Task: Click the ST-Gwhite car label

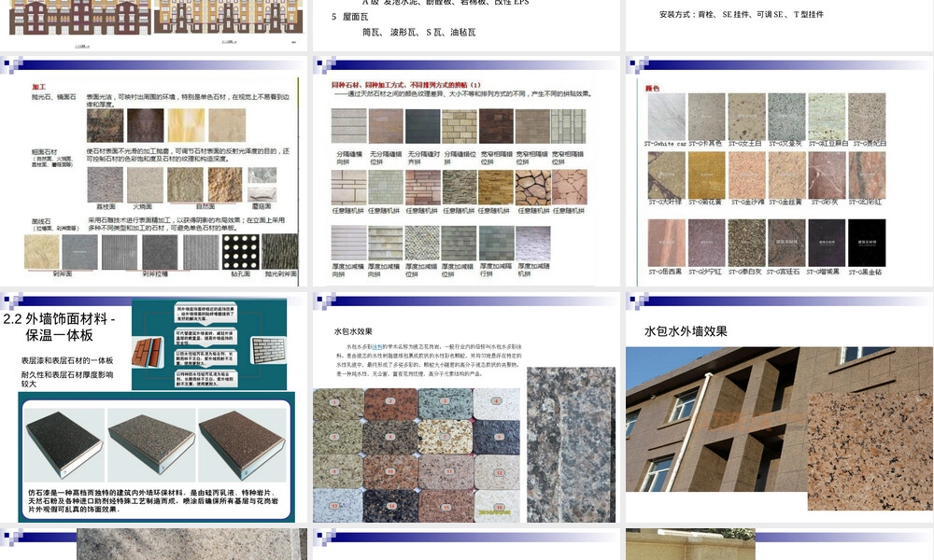Action: pos(665,144)
